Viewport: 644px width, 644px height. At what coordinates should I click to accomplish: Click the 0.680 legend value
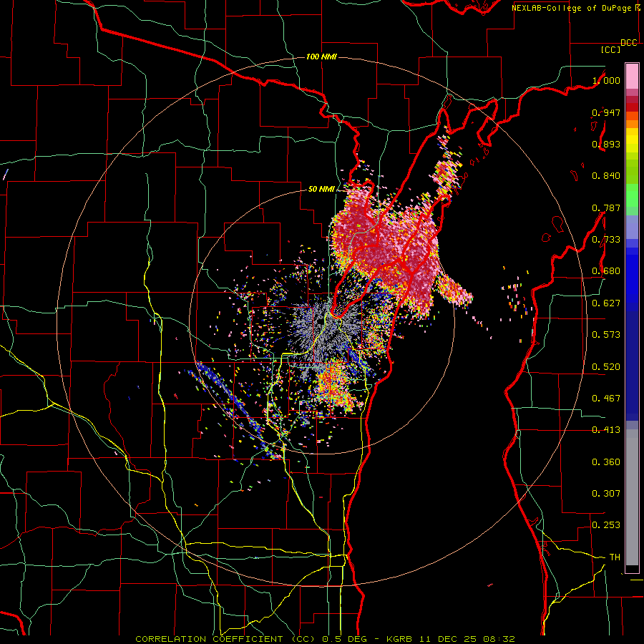coord(606,271)
